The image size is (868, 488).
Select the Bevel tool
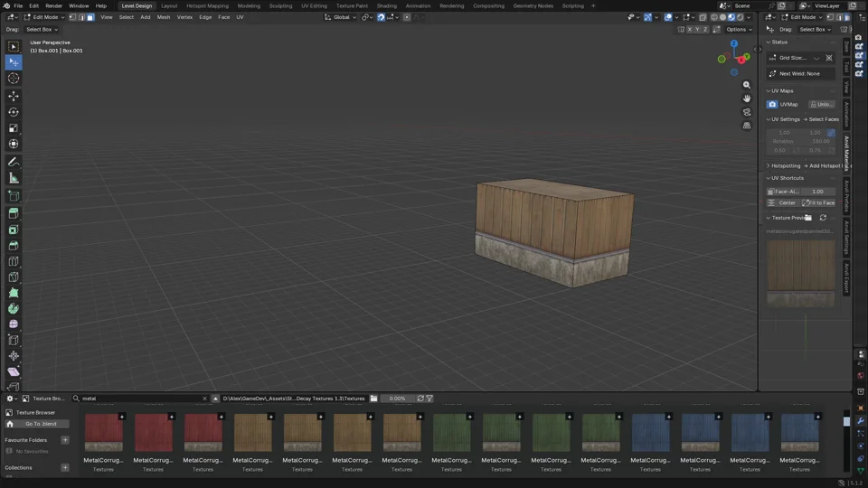14,246
